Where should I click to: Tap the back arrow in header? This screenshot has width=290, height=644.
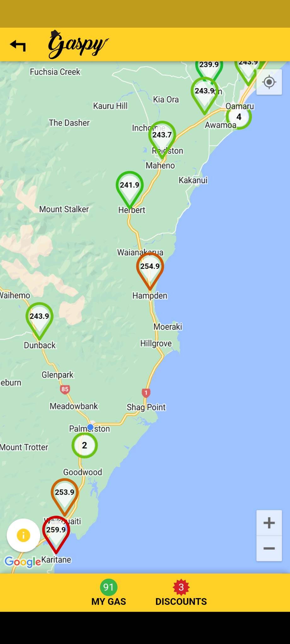(18, 45)
